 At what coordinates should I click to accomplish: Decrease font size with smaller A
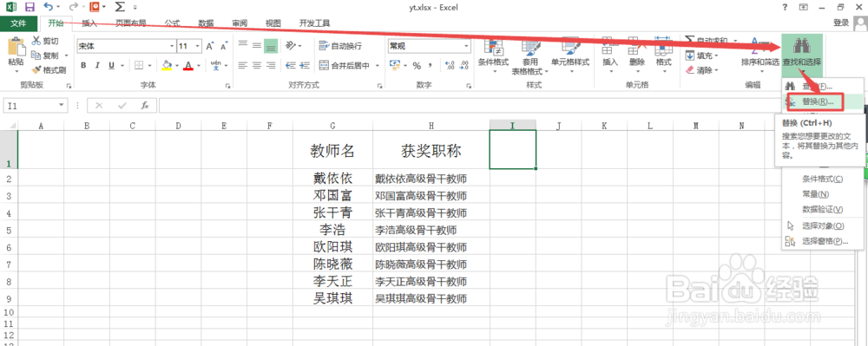(x=224, y=46)
